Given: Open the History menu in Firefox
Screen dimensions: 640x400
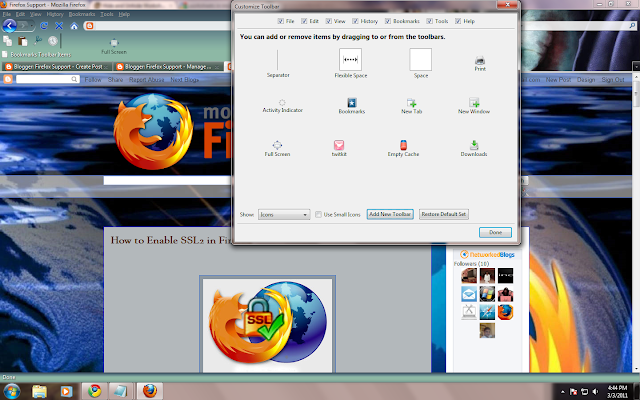Looking at the screenshot, I should pos(55,14).
